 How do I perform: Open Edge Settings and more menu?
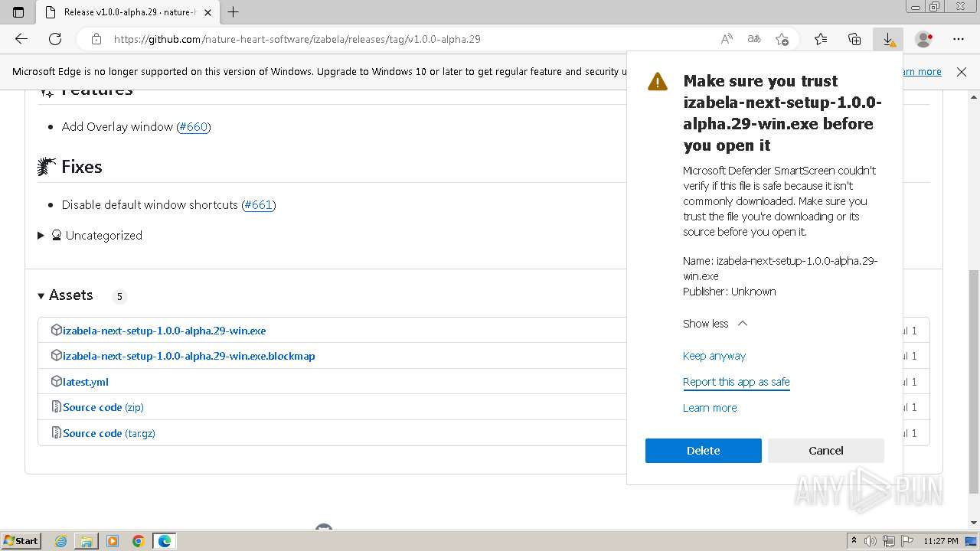click(959, 39)
